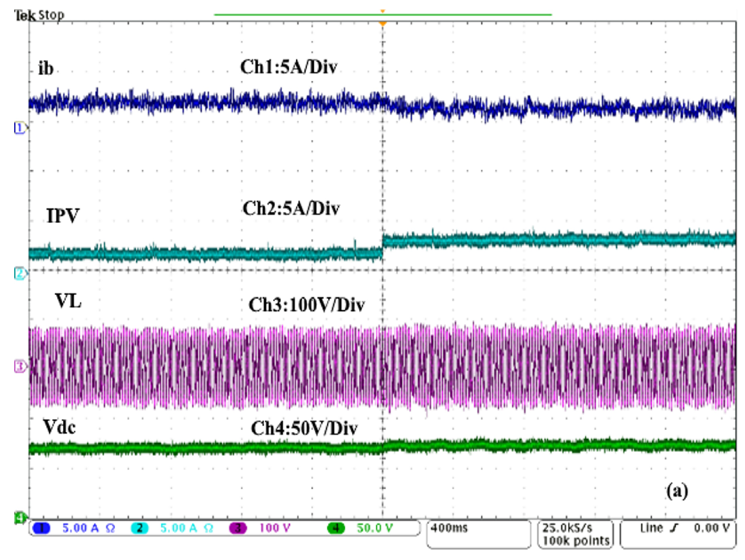
Task: Select the channel 3 magenta ground marker
Action: [x=20, y=366]
